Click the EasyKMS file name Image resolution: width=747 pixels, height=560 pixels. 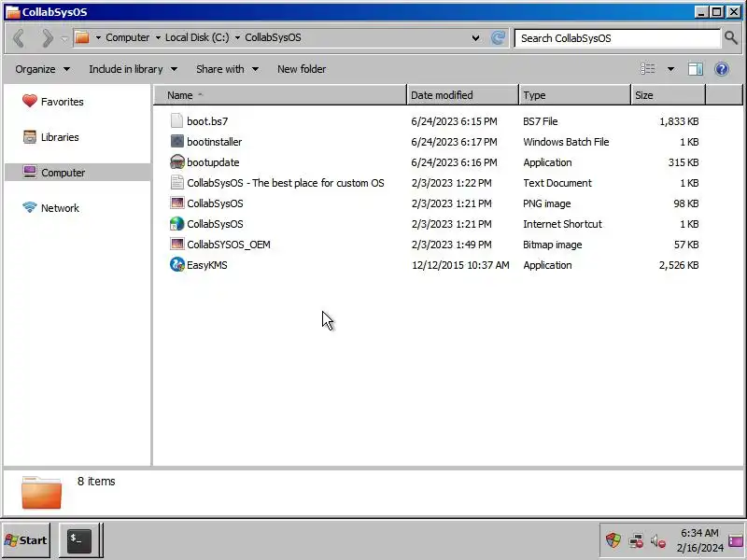pos(206,265)
